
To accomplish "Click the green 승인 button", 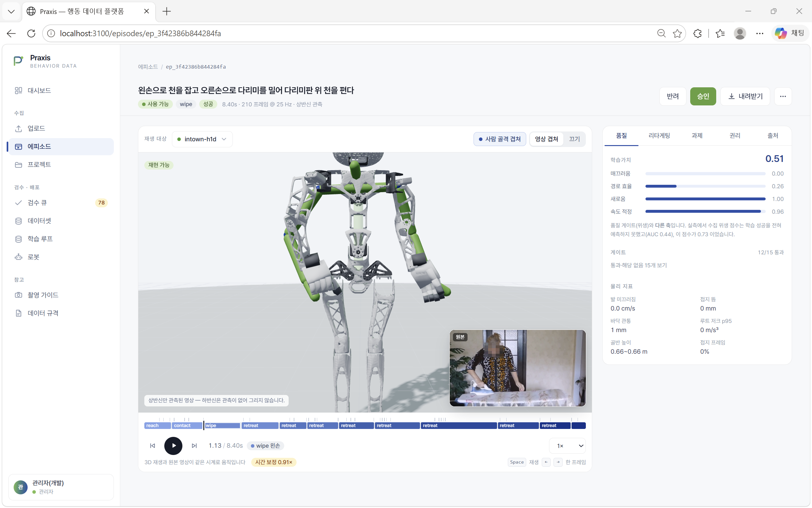I will pos(703,97).
